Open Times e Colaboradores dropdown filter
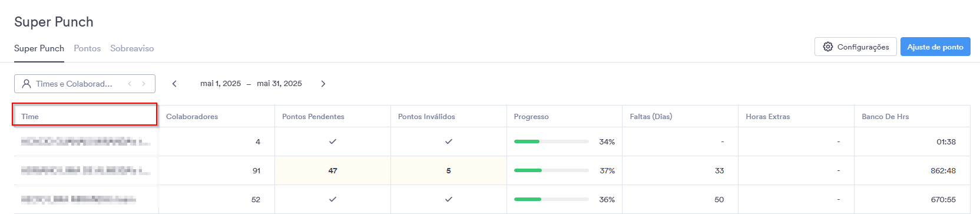The image size is (980, 214). (x=85, y=84)
